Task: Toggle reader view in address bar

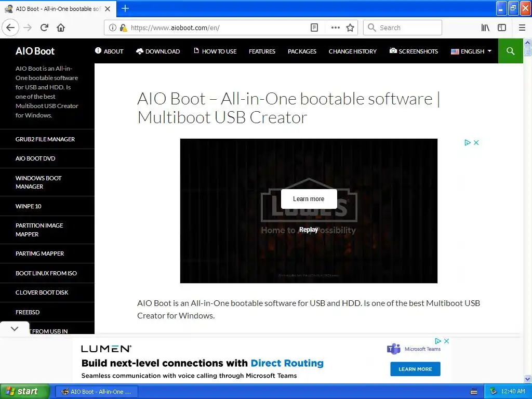Action: 314,28
